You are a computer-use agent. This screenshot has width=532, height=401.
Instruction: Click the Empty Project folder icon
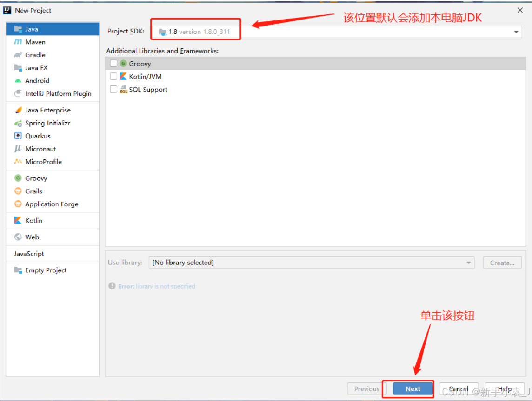coord(18,270)
